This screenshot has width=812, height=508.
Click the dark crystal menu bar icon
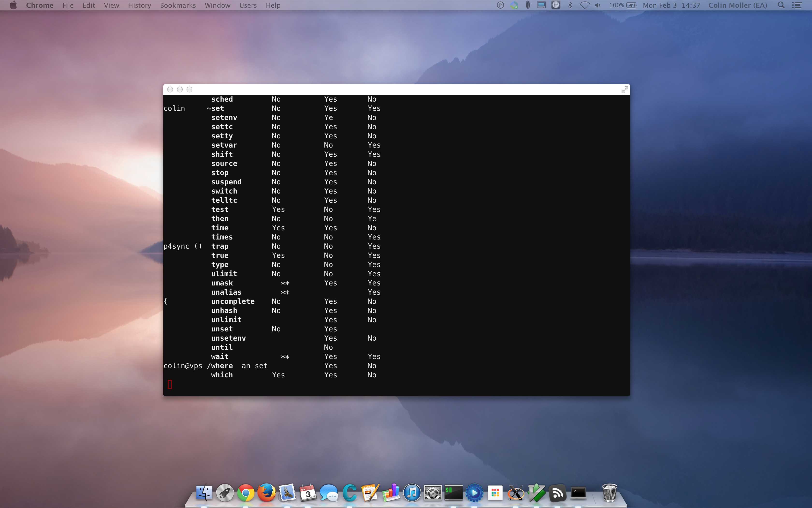point(528,5)
